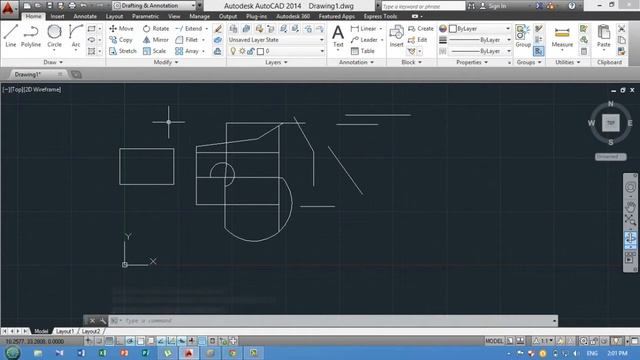Viewport: 640px width, 360px height.
Task: Choose the Copy command in Modify
Action: tap(121, 40)
